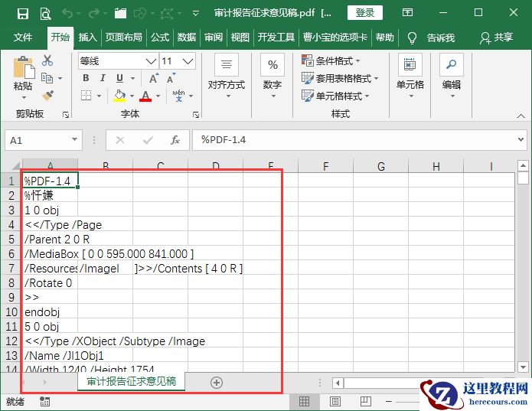Apply the yellow fill color swatch

[119, 96]
